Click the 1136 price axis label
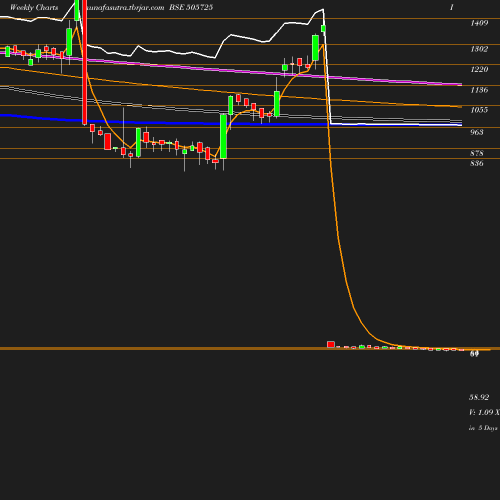The height and width of the screenshot is (500, 500). click(479, 90)
